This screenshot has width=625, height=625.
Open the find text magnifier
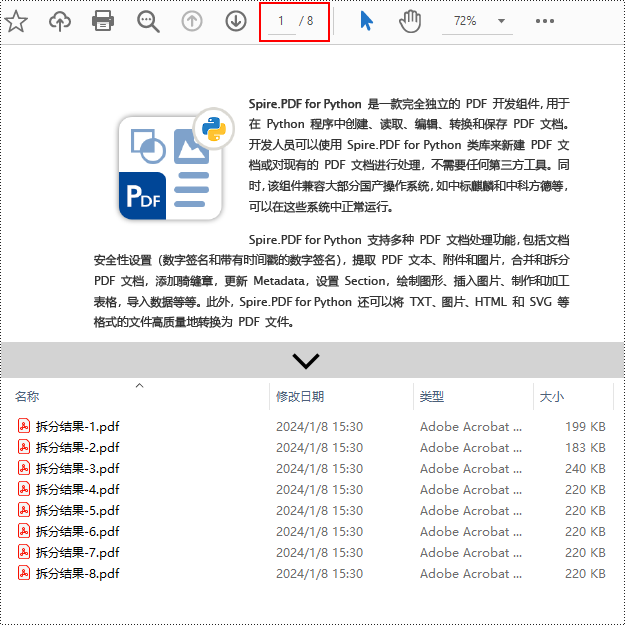pos(148,22)
